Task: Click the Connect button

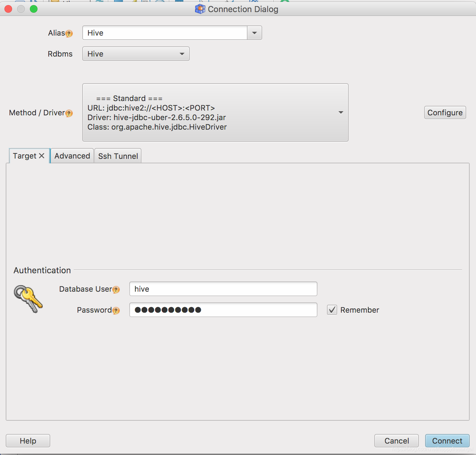Action: pyautogui.click(x=447, y=441)
